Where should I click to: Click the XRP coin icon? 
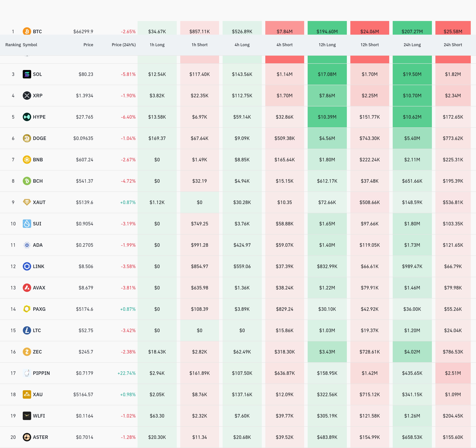coord(27,96)
